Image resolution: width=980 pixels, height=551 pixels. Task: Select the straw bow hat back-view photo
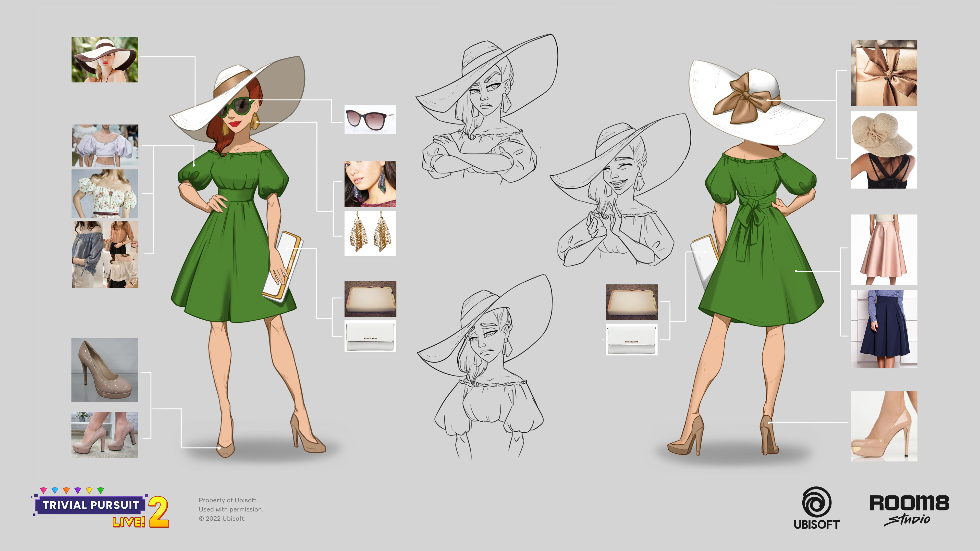click(884, 150)
